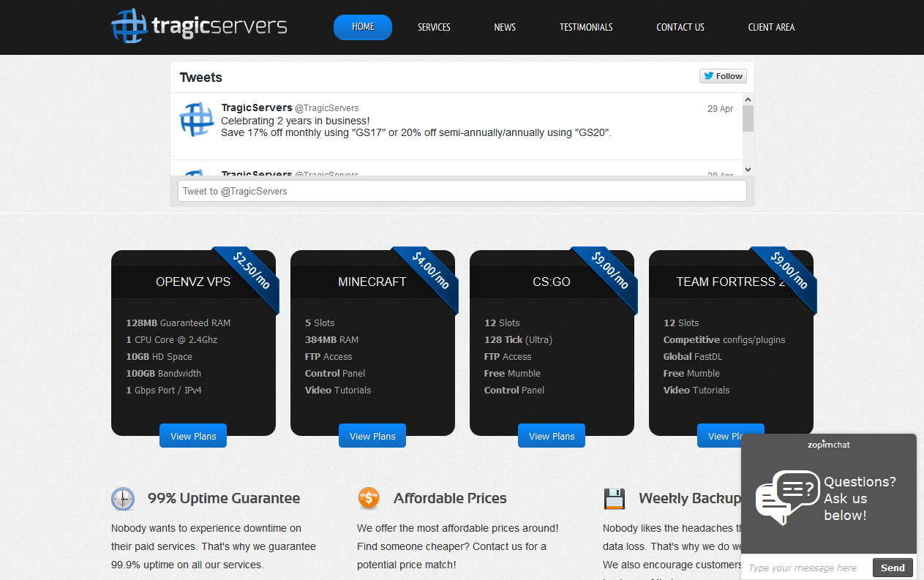Click "5 Slots" in the Minecraft card
The width and height of the screenshot is (924, 580).
pos(320,323)
